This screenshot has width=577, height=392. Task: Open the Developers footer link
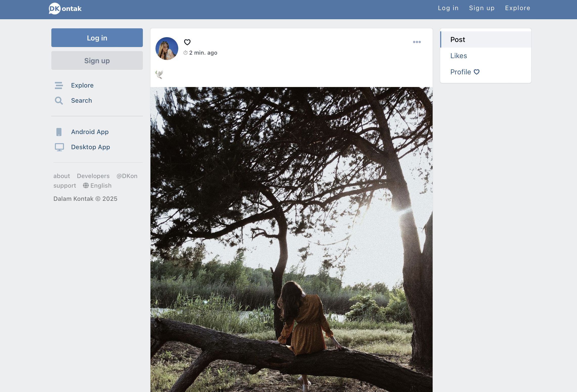93,176
